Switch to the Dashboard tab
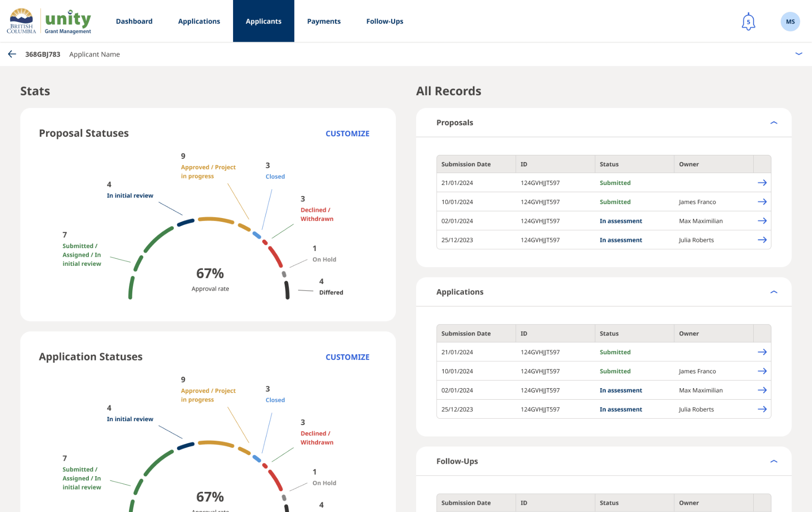 [134, 21]
